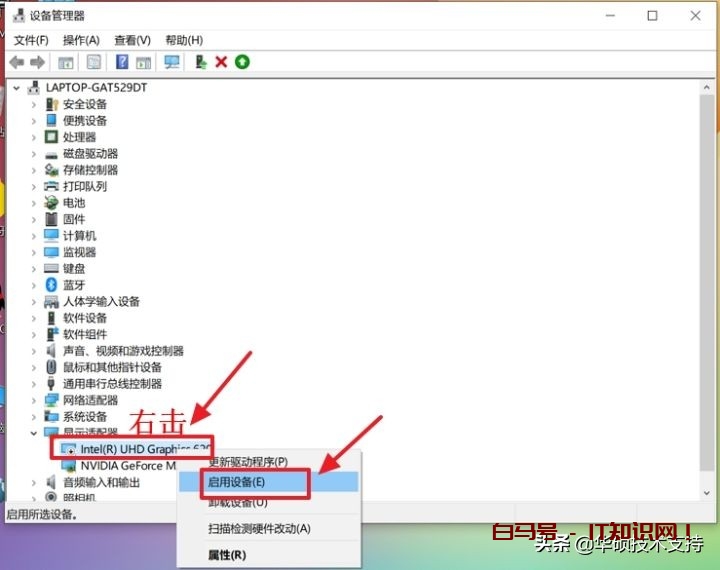Choose 扫描检测硬件改动(A) in context menu
720x570 pixels.
(x=259, y=528)
